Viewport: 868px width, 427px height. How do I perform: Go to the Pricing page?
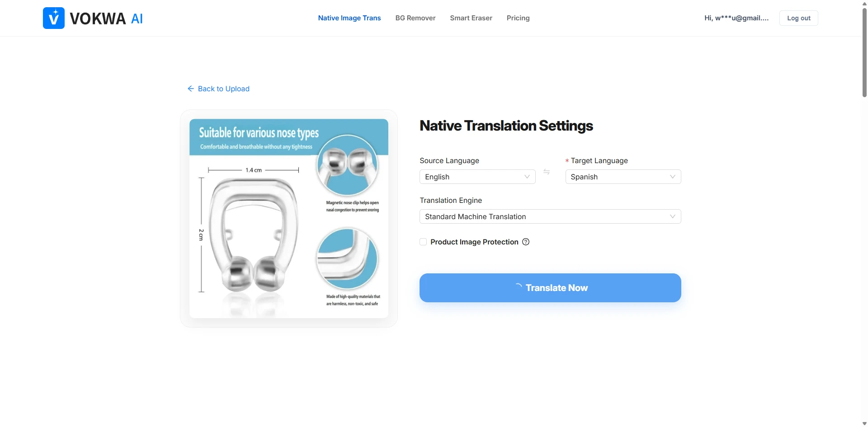click(518, 18)
